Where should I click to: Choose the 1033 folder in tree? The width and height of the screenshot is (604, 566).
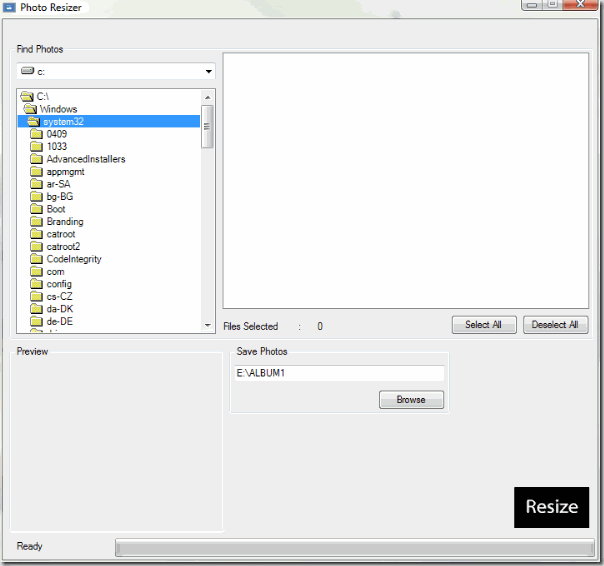(x=57, y=147)
